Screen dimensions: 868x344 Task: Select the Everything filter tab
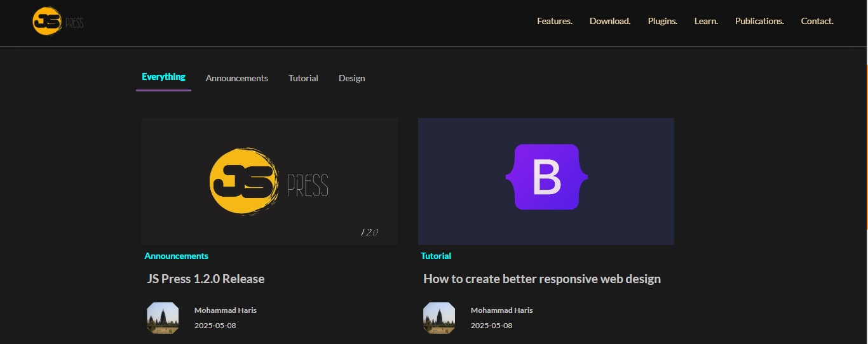163,77
